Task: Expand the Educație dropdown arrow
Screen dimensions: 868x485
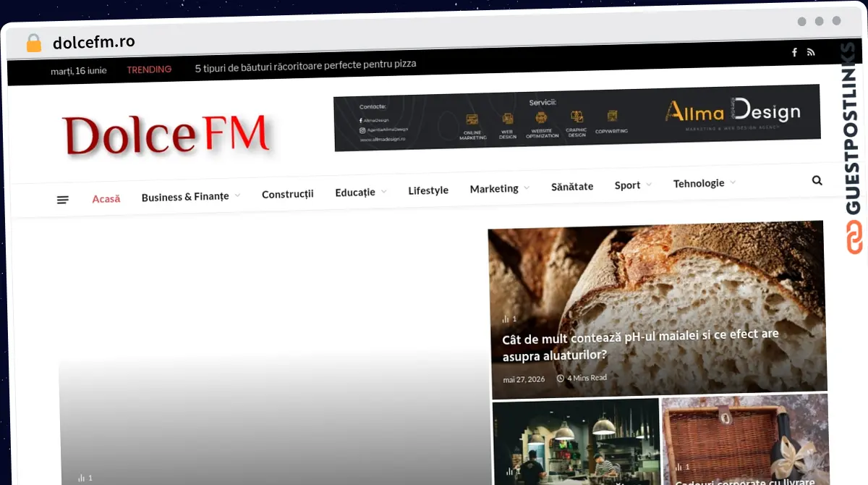Action: coord(383,191)
